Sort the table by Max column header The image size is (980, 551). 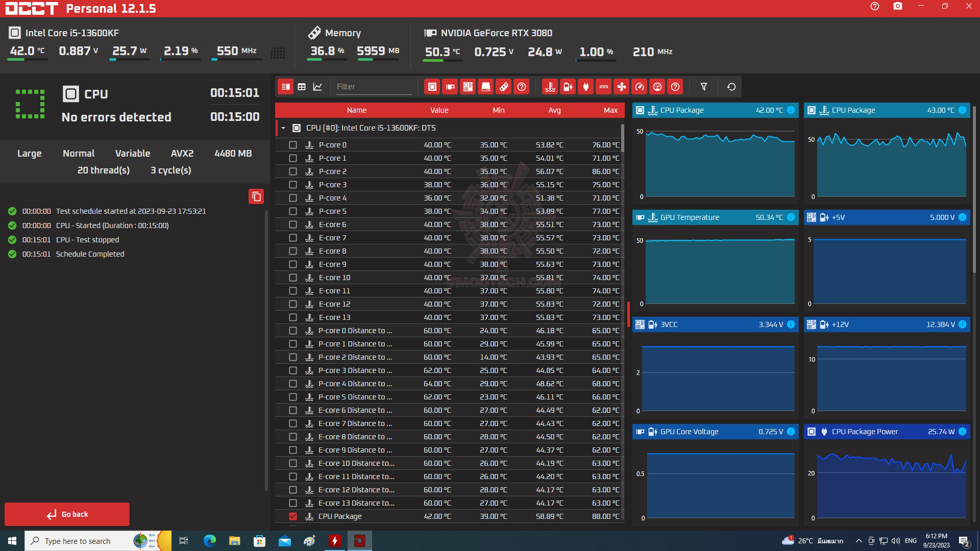(x=610, y=110)
